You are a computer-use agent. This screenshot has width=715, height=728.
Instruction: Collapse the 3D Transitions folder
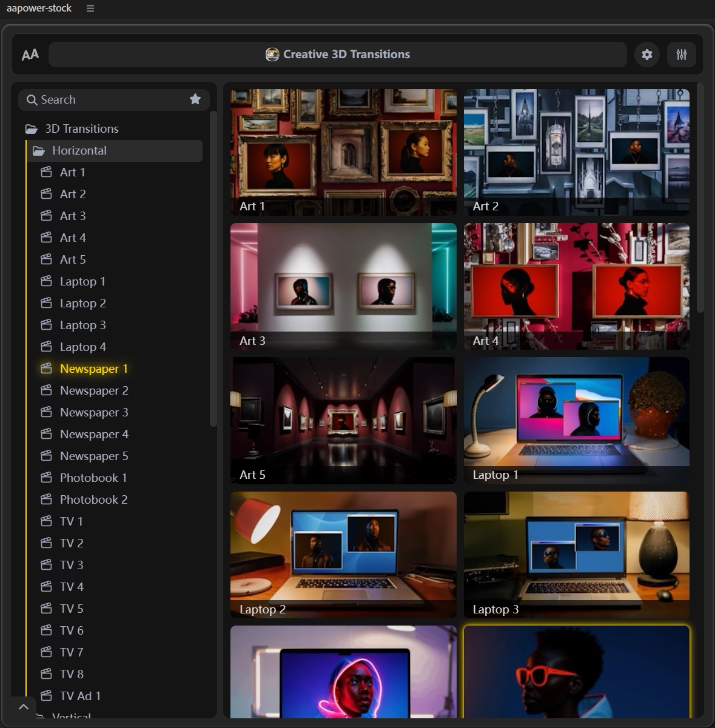coord(32,129)
